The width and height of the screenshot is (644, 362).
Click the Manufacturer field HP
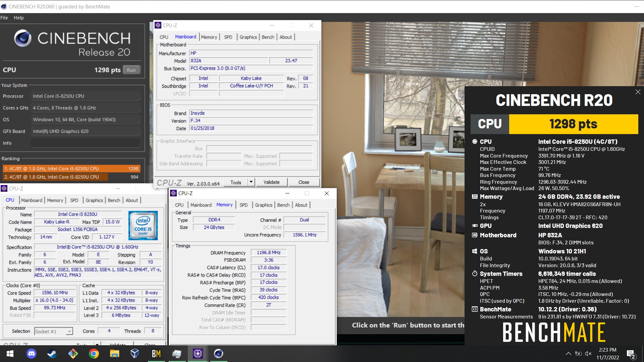251,53
